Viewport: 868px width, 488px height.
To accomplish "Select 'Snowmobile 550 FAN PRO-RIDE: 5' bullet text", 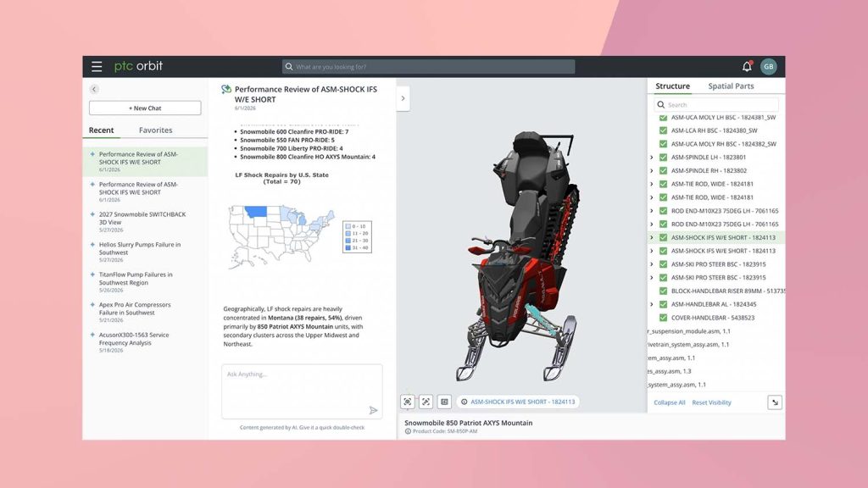I will (x=287, y=140).
